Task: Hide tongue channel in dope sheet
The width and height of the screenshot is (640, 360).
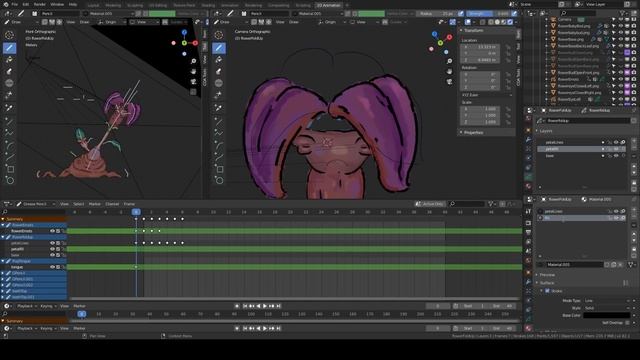Action: [x=52, y=267]
